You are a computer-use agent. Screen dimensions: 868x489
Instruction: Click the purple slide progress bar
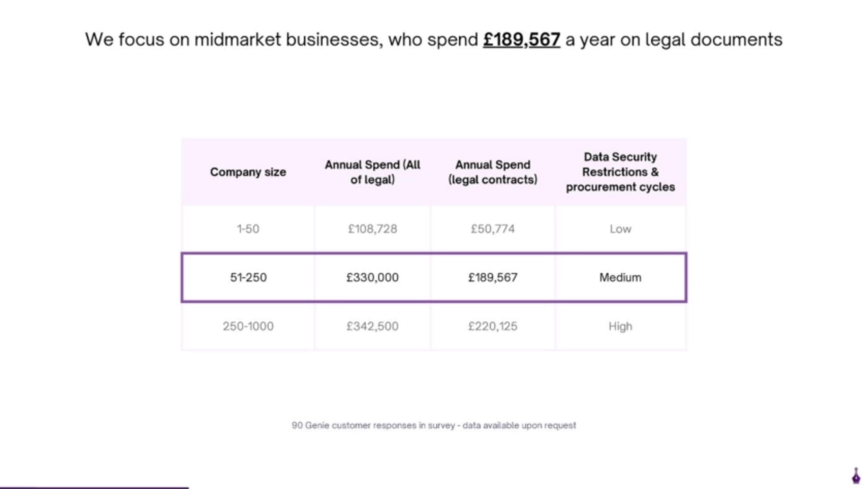coord(94,487)
